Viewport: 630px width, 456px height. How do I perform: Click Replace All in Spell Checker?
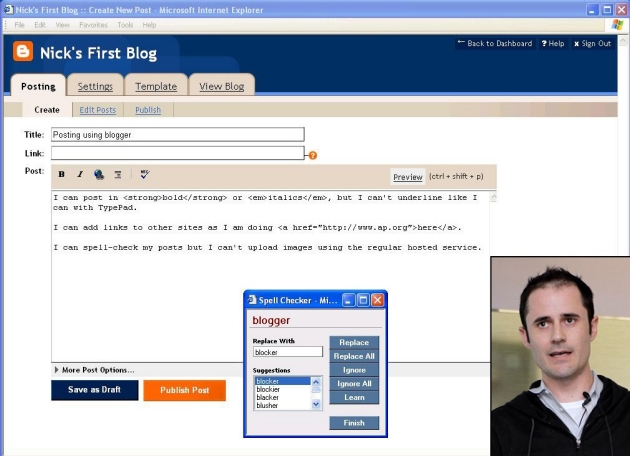pyautogui.click(x=354, y=356)
